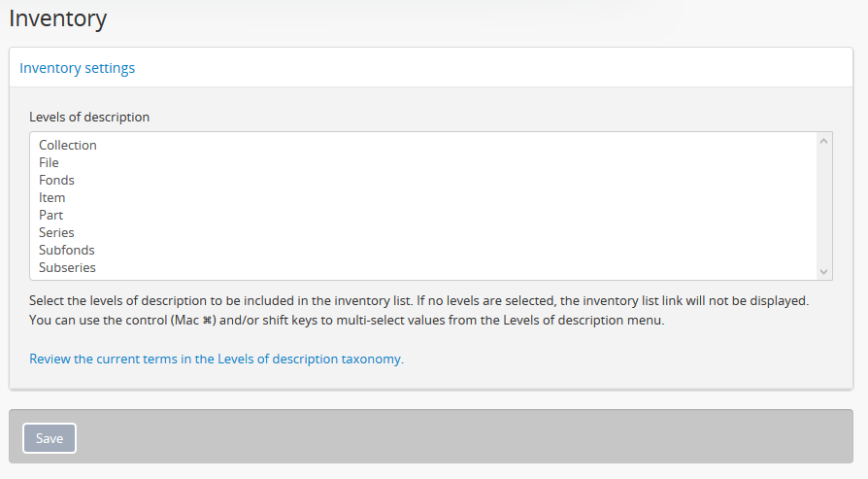Click the Levels of description field label
This screenshot has height=479, width=868.
click(89, 117)
